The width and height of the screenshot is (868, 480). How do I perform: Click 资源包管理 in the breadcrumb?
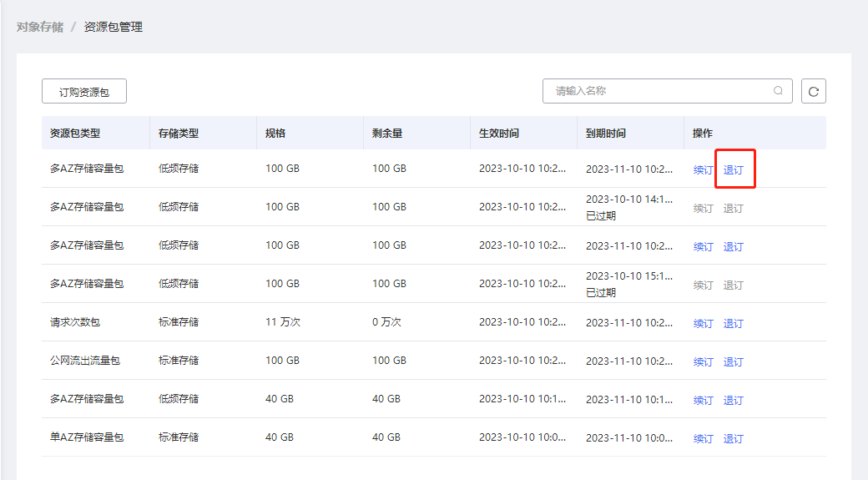114,27
